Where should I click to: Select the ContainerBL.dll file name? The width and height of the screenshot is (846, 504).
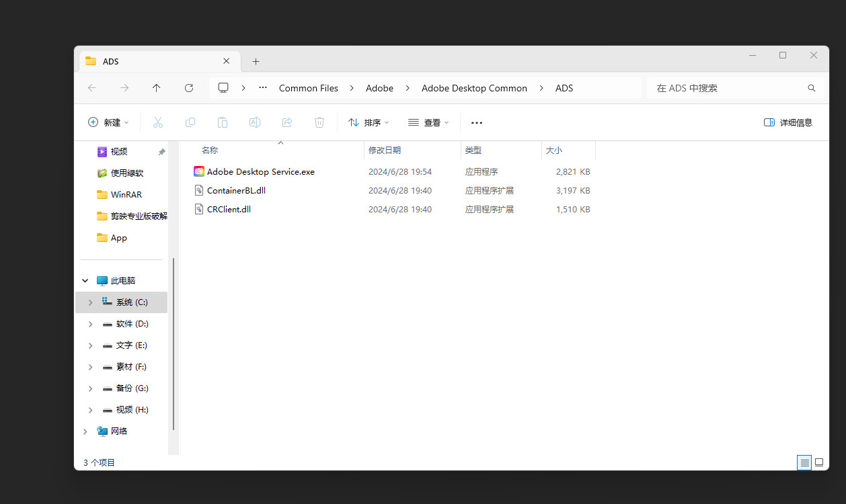[x=236, y=191]
